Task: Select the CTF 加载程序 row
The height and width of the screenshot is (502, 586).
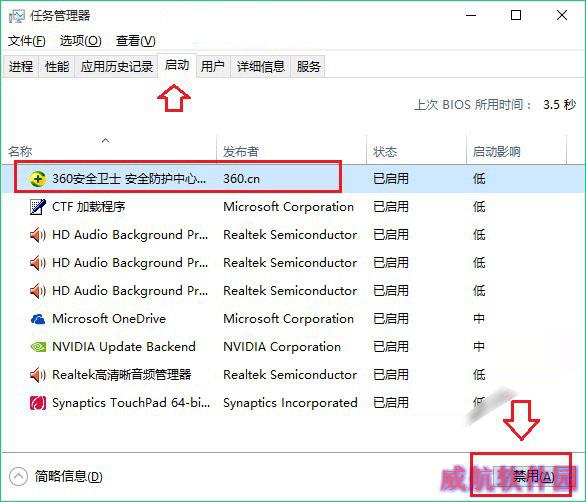Action: [293, 207]
